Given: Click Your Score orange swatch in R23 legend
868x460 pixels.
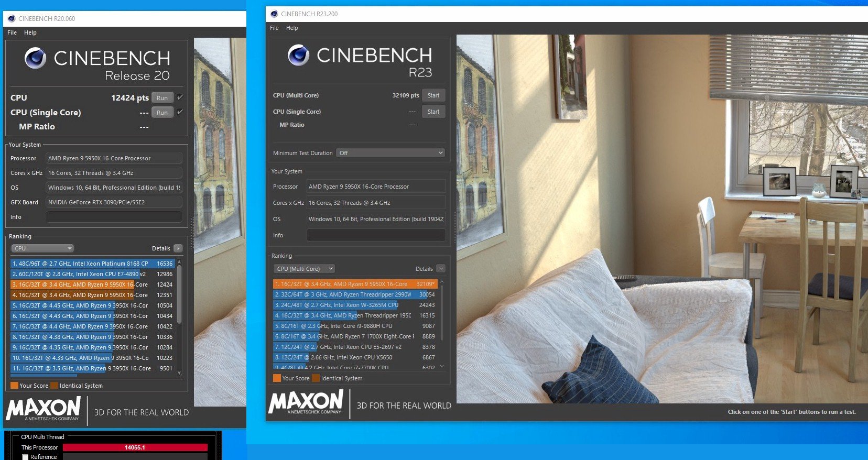Looking at the screenshot, I should [277, 378].
